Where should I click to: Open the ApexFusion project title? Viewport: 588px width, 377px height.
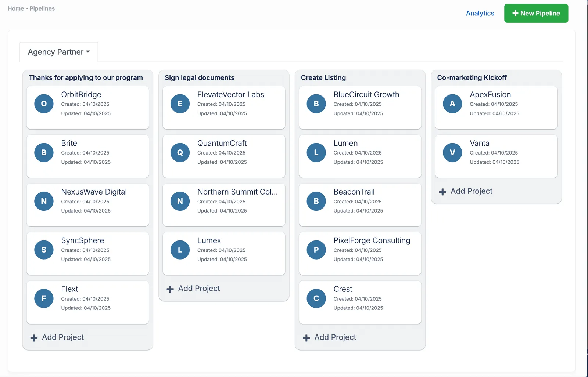point(490,94)
